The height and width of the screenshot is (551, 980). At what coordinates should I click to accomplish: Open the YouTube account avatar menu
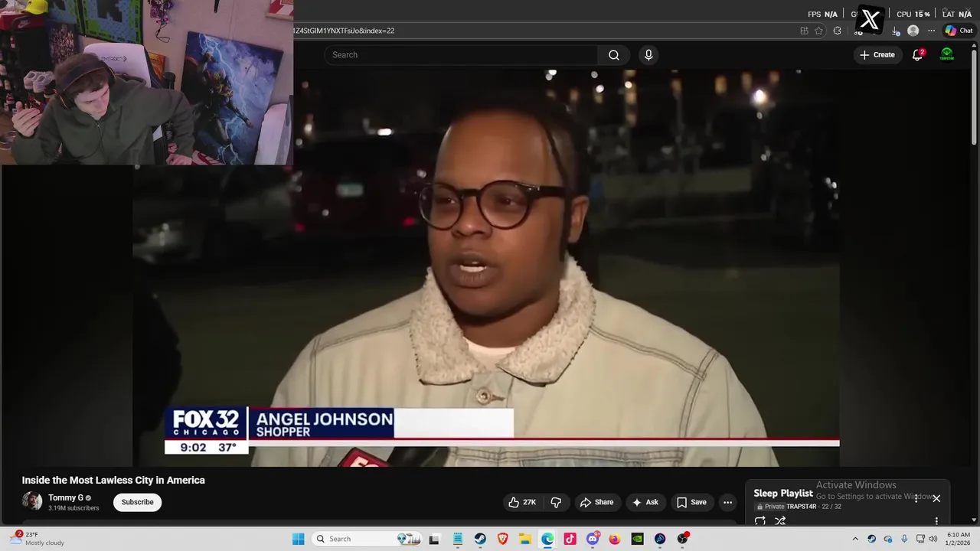pos(947,55)
